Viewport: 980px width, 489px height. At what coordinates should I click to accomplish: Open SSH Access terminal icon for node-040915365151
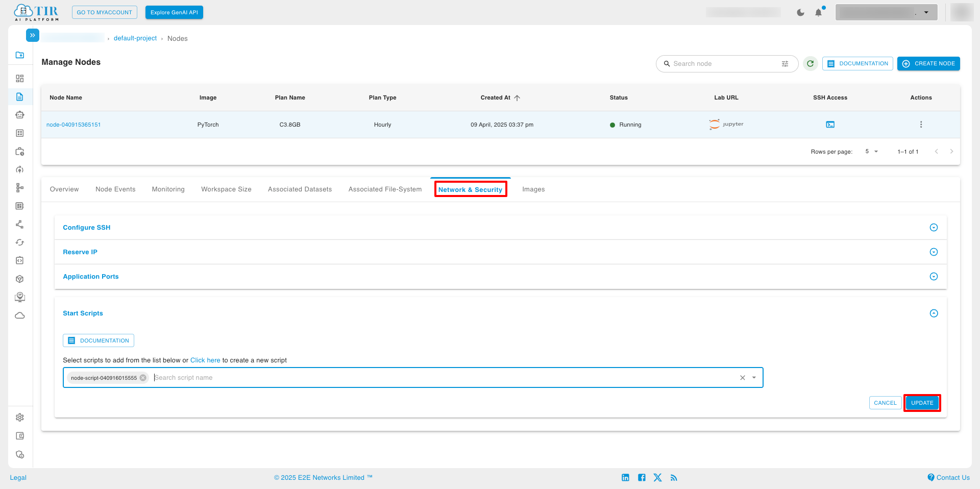[x=830, y=125]
